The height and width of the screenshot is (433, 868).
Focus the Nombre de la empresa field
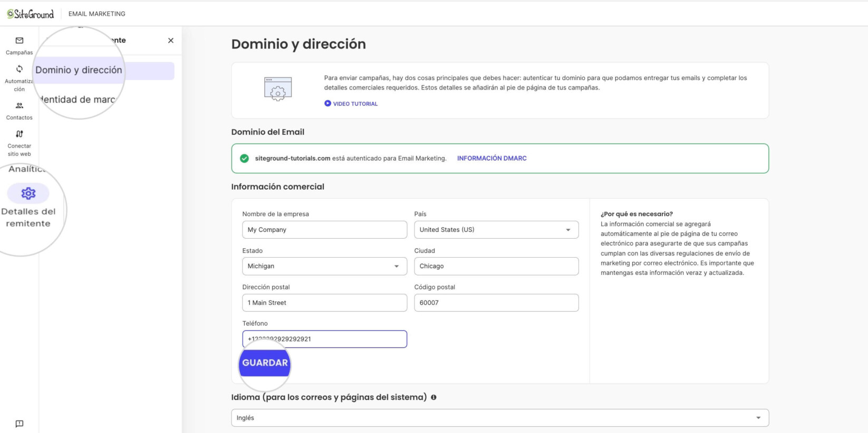(x=324, y=230)
